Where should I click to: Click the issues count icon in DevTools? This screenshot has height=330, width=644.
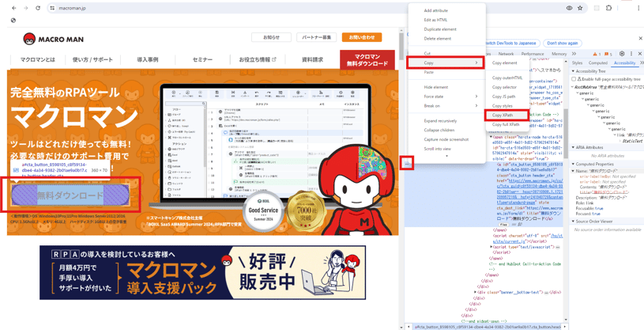coord(608,54)
